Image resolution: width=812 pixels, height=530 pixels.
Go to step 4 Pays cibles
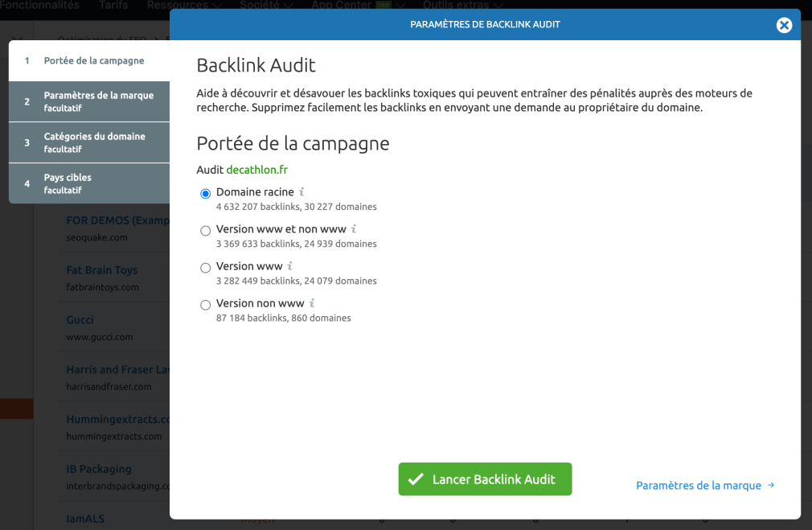click(x=89, y=183)
